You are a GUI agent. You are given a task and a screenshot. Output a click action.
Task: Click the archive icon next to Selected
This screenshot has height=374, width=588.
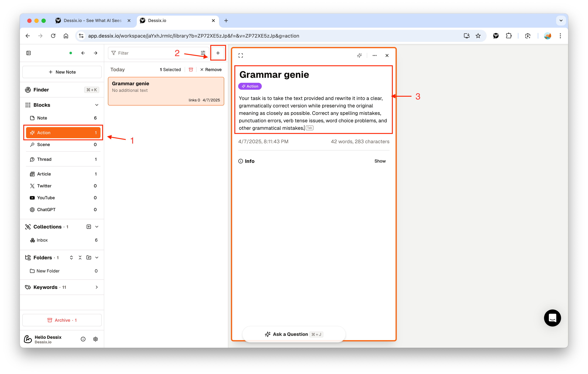coord(191,70)
